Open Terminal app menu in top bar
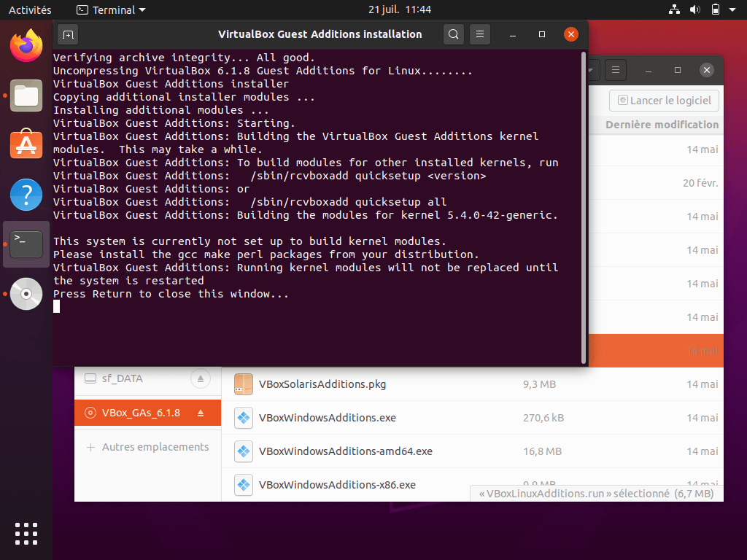Viewport: 747px width, 560px height. [111, 9]
